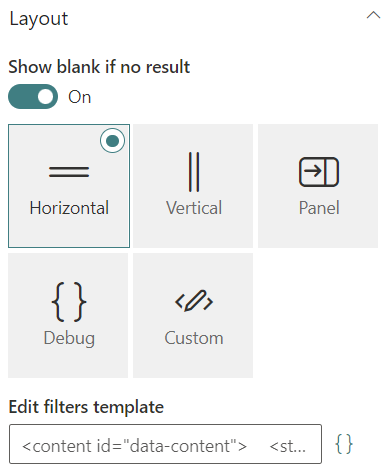
Task: Click the Panel arrow-into-sidebar icon
Action: pyautogui.click(x=319, y=172)
